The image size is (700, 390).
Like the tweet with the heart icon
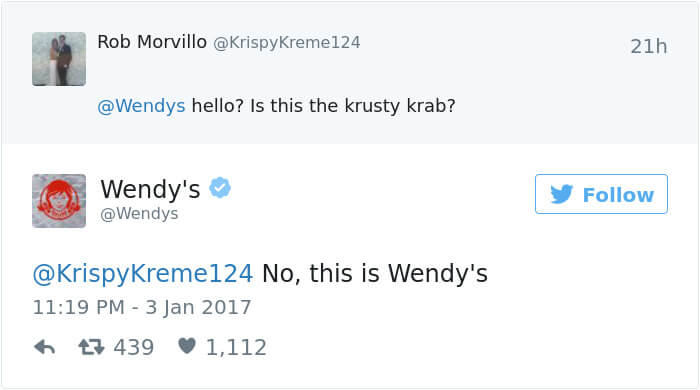187,346
